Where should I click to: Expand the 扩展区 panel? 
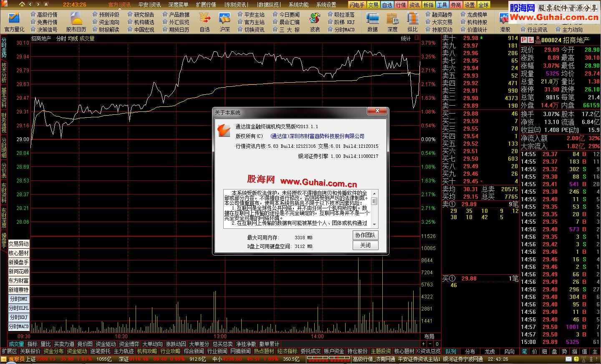pyautogui.click(x=9, y=351)
